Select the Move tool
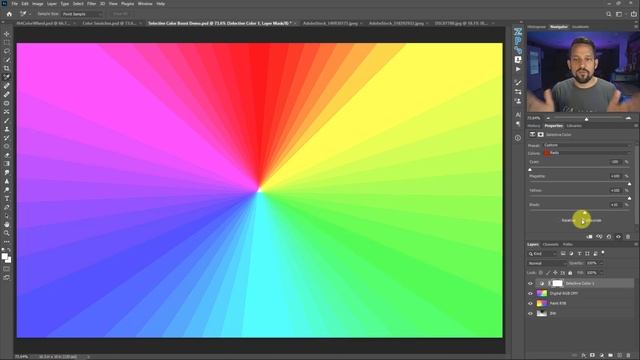The image size is (640, 360). pyautogui.click(x=7, y=34)
